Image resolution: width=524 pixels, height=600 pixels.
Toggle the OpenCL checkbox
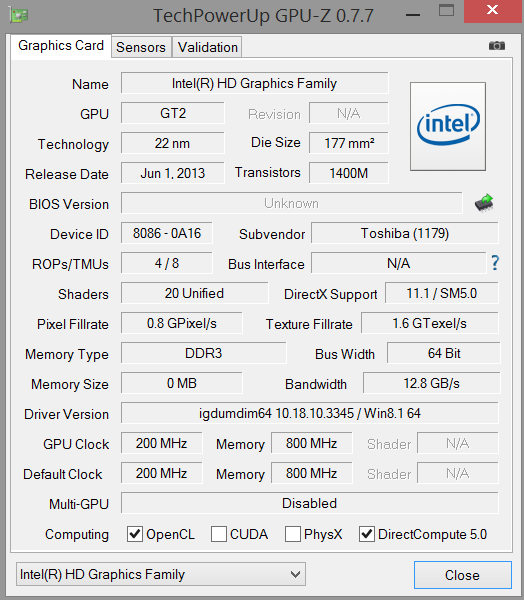135,534
